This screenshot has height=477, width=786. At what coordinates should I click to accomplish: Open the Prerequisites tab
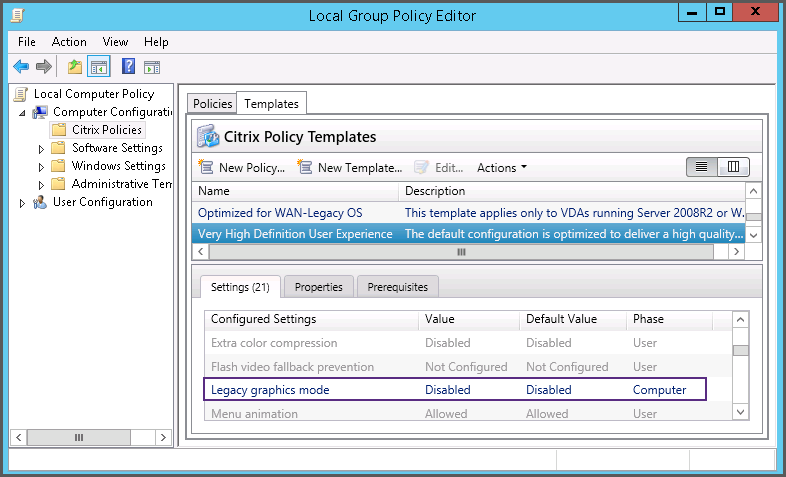pos(397,287)
